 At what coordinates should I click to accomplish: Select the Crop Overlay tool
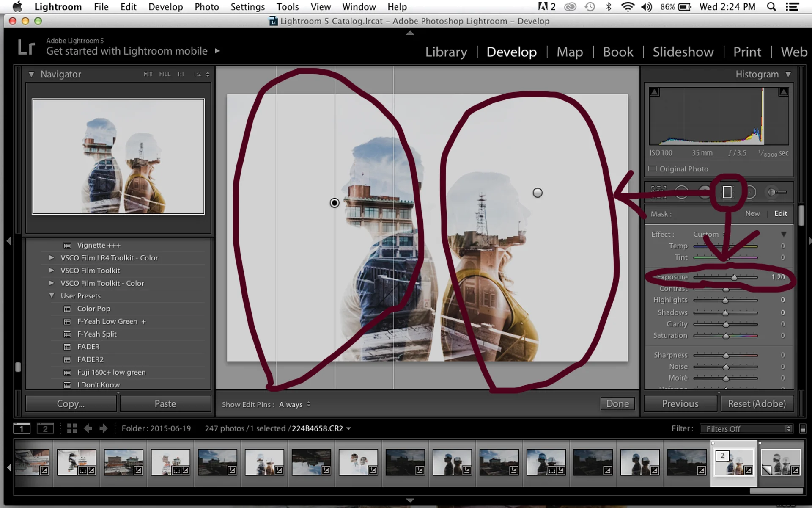pos(658,192)
